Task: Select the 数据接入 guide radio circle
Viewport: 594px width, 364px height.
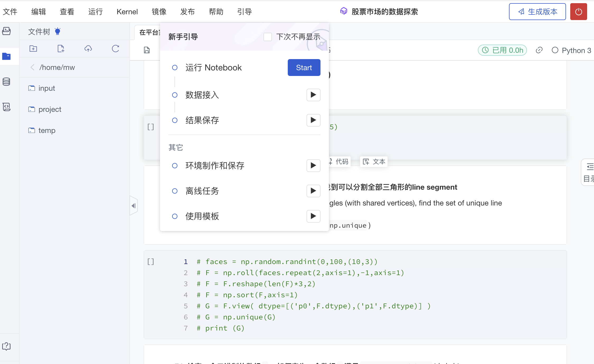Action: (175, 95)
